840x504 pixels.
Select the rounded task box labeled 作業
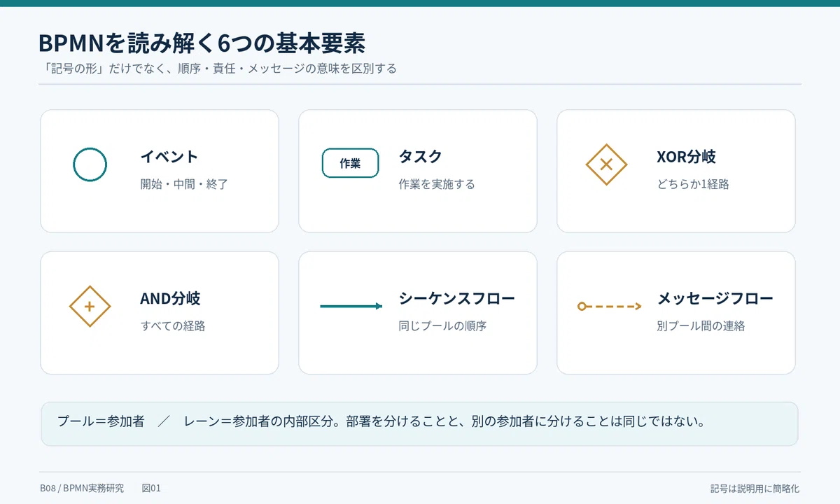click(350, 163)
